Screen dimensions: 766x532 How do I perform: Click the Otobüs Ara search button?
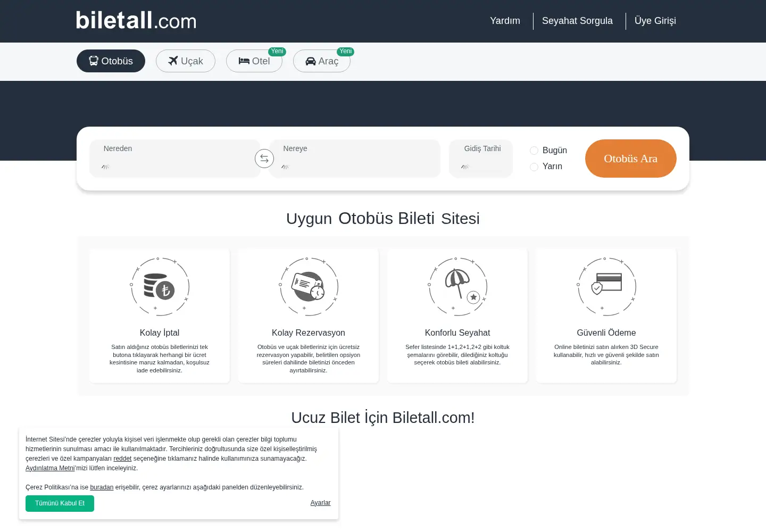coord(631,159)
